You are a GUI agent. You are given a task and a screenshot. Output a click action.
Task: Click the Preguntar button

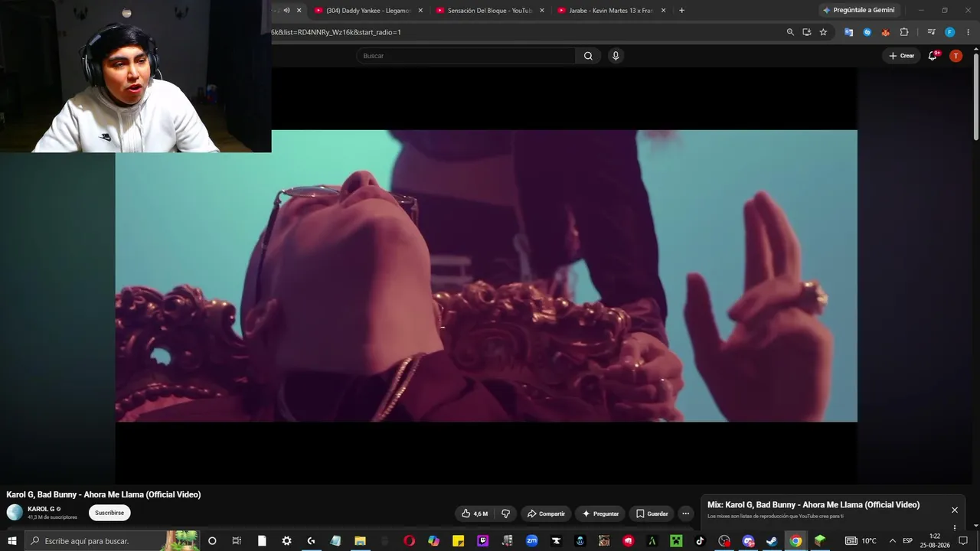pyautogui.click(x=600, y=514)
